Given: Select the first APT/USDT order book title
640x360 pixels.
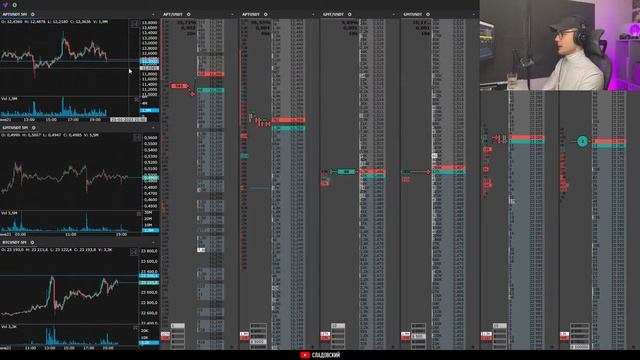Looking at the screenshot, I should click(x=173, y=14).
